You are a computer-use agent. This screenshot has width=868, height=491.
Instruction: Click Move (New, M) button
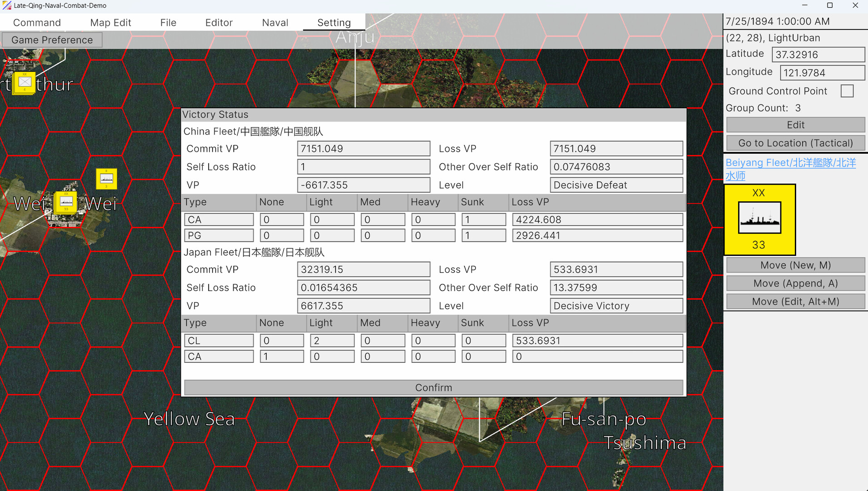point(795,265)
